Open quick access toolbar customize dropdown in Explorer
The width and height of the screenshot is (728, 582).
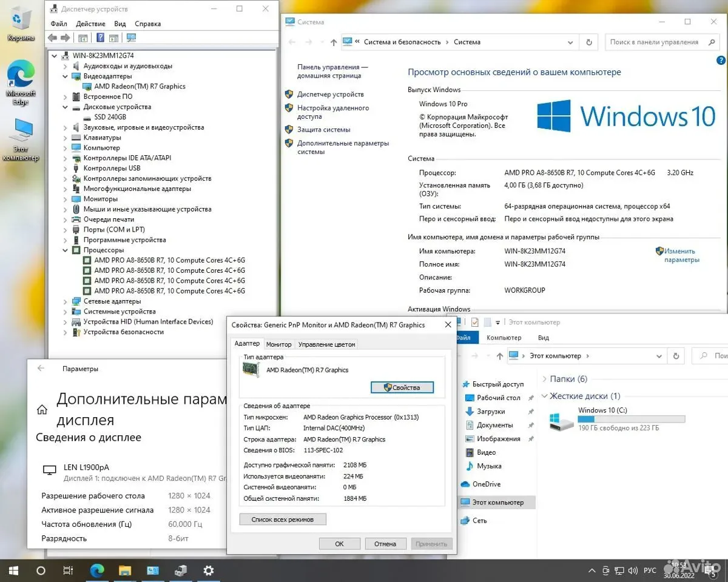(498, 323)
